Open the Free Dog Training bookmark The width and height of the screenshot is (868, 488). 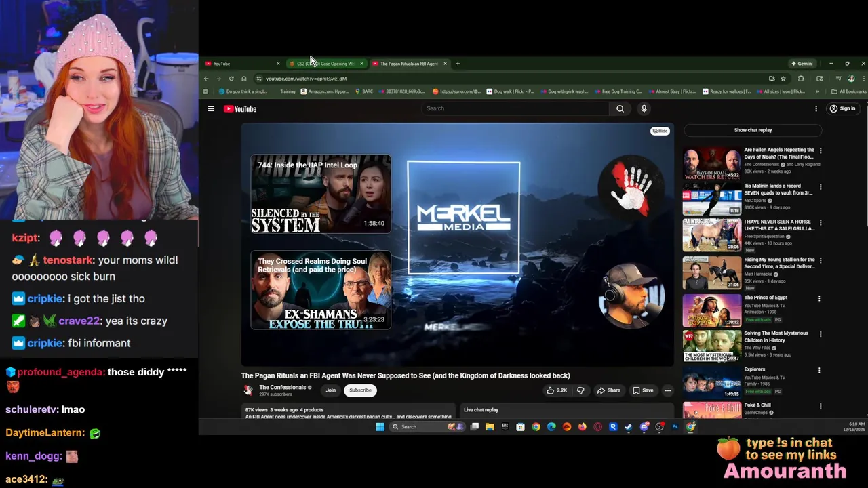point(618,91)
